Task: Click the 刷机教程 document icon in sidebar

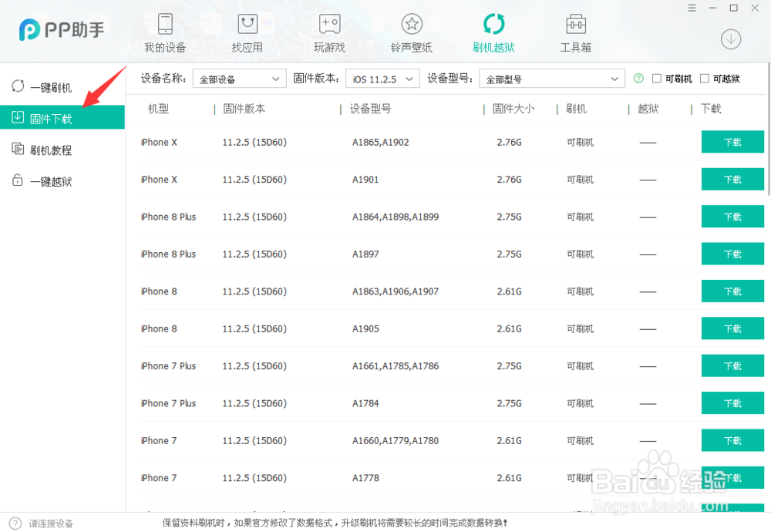Action: [18, 149]
